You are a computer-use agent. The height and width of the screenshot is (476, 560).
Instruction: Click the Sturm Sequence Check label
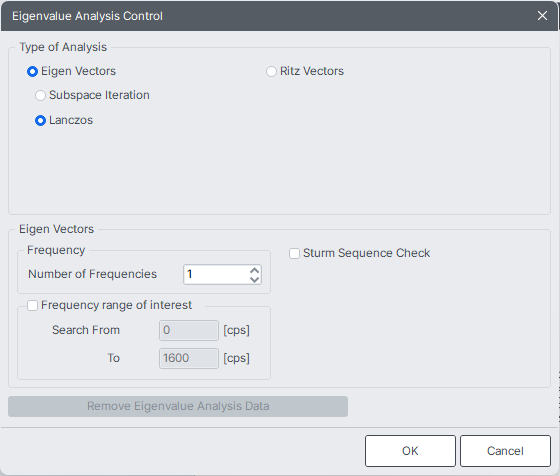(x=366, y=253)
